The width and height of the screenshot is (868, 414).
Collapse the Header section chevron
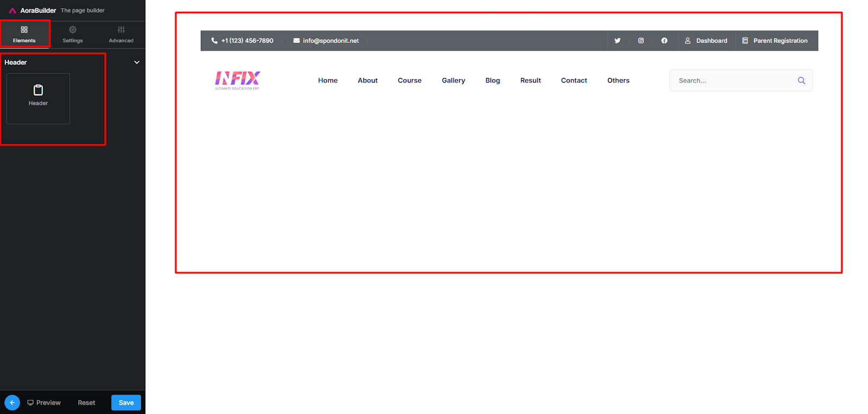[137, 62]
